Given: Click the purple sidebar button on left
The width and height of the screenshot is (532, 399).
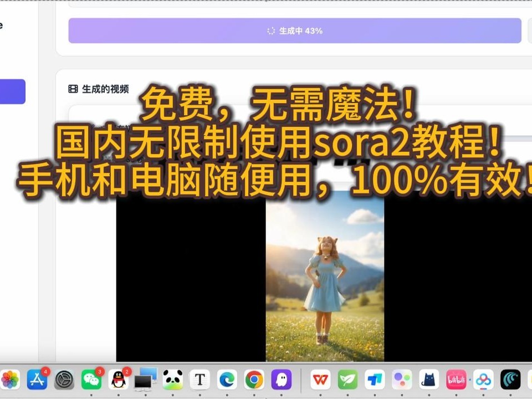Looking at the screenshot, I should tap(13, 91).
